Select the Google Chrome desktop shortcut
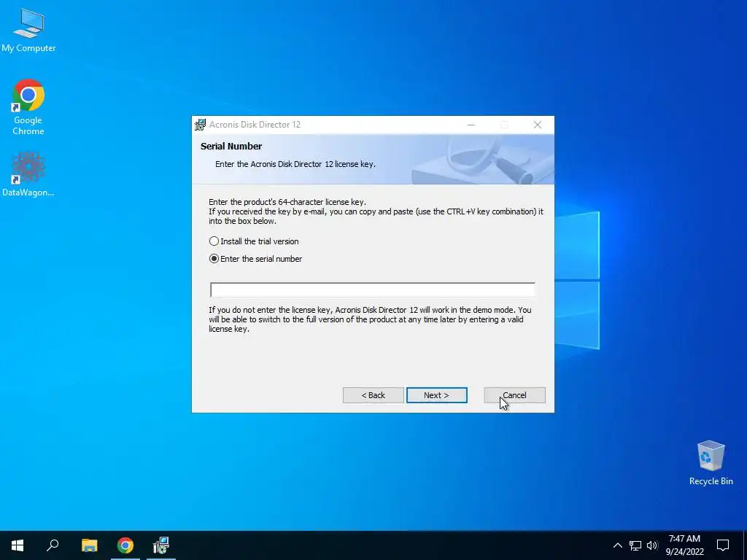The width and height of the screenshot is (747, 560). click(x=28, y=107)
